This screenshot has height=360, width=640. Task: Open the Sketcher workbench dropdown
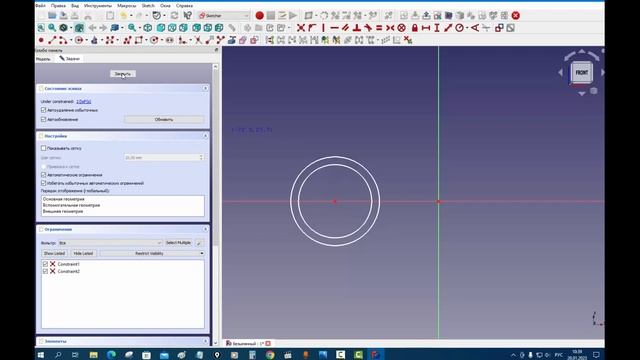pos(223,16)
